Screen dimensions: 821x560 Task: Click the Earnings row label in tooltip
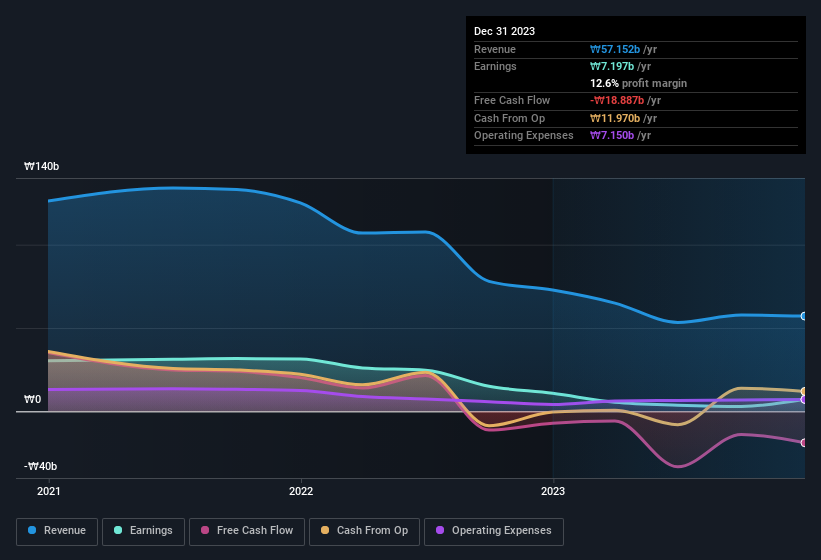pos(495,66)
